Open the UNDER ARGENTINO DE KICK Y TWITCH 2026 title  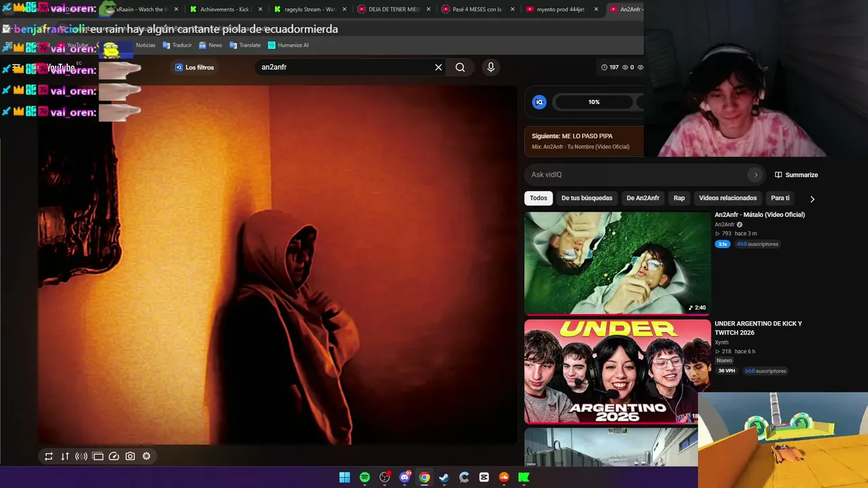click(x=758, y=328)
